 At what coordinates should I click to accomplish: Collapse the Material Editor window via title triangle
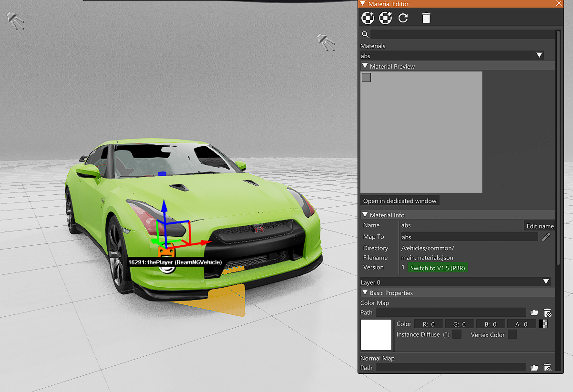363,4
